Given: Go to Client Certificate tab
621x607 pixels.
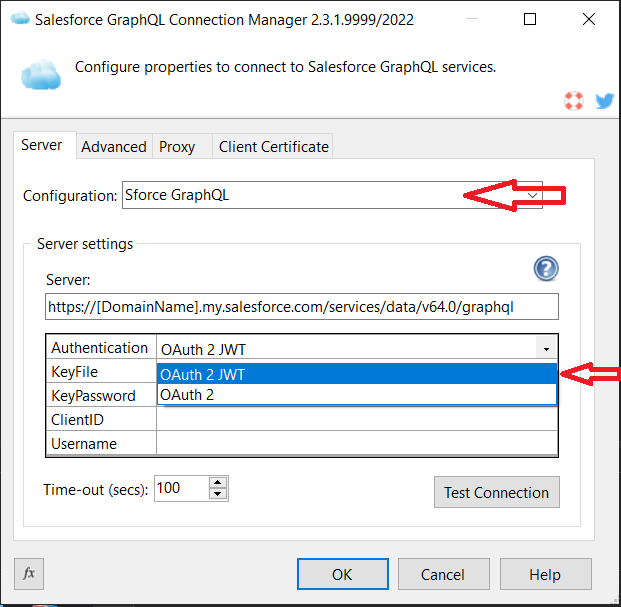Looking at the screenshot, I should pyautogui.click(x=274, y=146).
